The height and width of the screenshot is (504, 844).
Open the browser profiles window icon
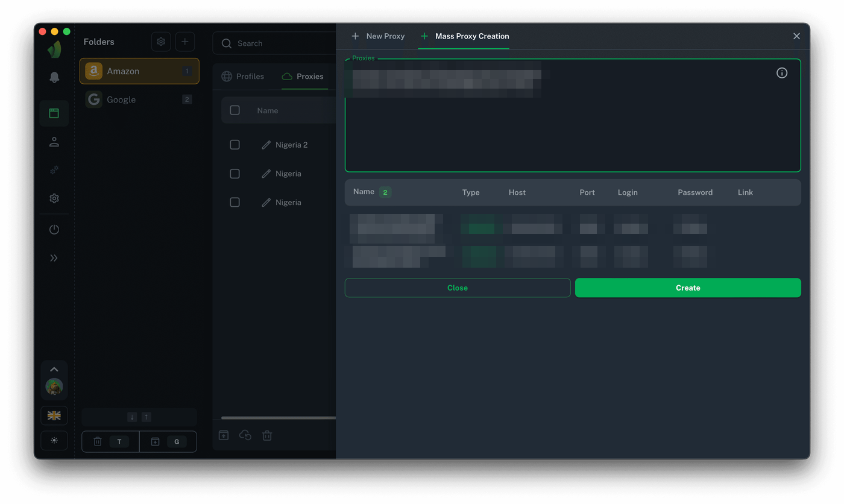(x=54, y=113)
